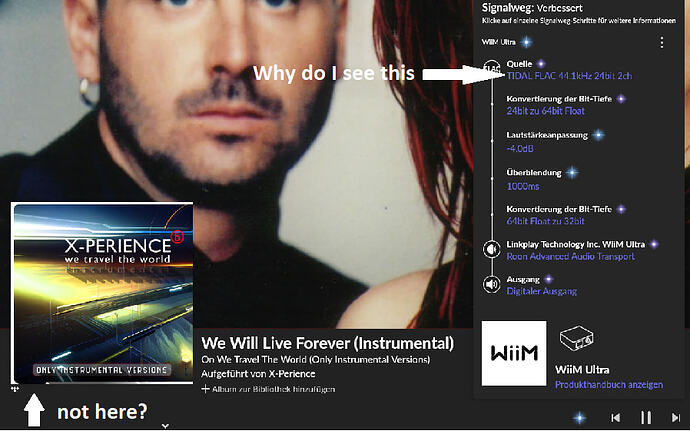Open the -4.0dB volume leveling step
Viewport: 690px width, 431px height.
click(x=520, y=149)
